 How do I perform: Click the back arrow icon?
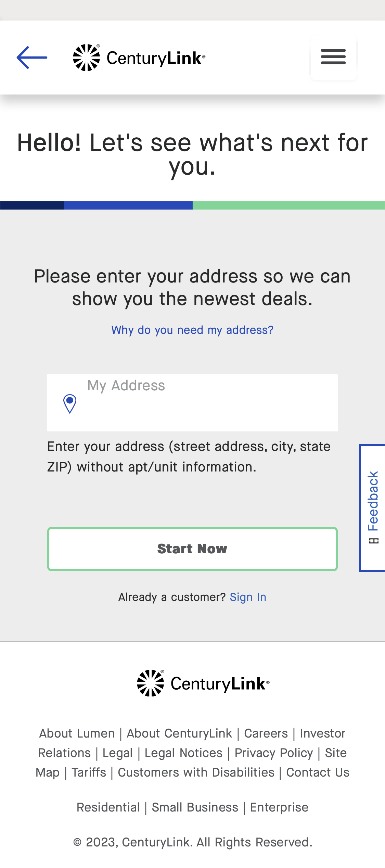click(33, 58)
